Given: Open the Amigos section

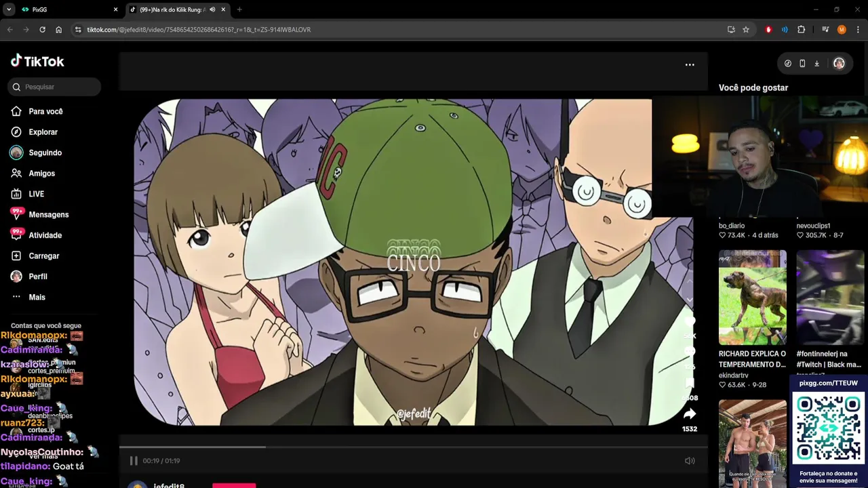Looking at the screenshot, I should point(41,174).
